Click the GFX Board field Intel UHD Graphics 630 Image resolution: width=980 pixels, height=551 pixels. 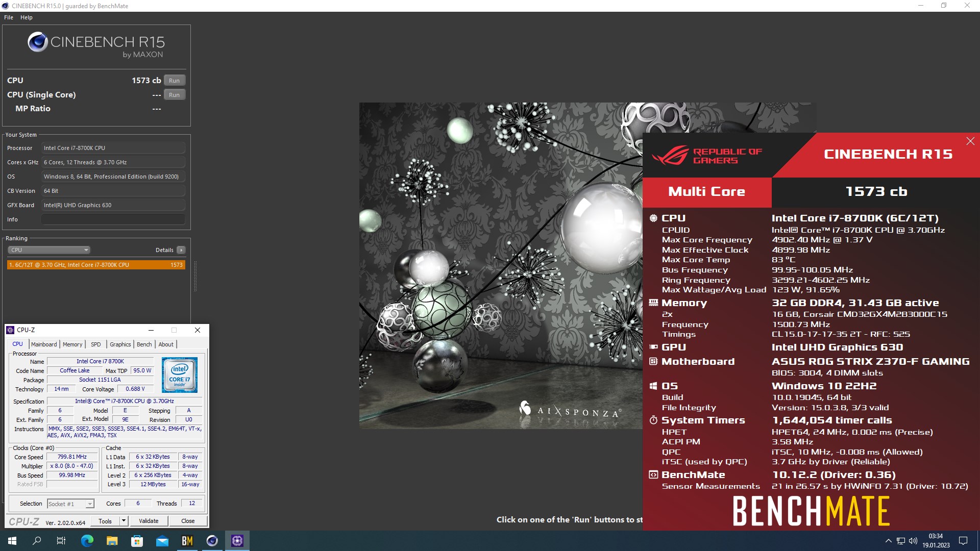click(x=113, y=205)
